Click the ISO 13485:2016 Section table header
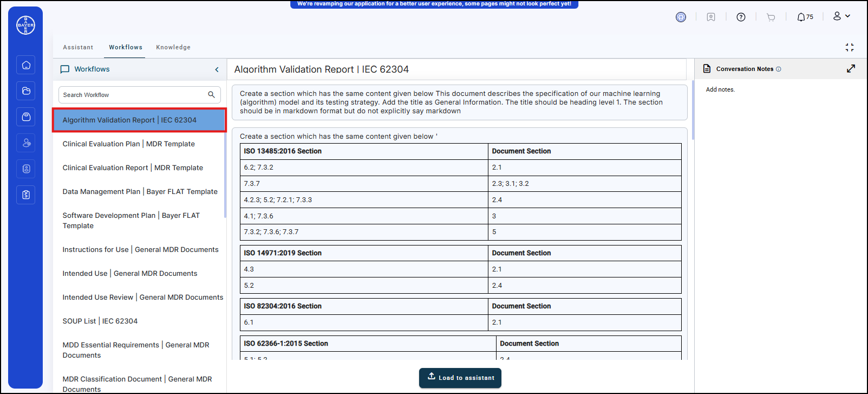The width and height of the screenshot is (868, 394). (364, 151)
